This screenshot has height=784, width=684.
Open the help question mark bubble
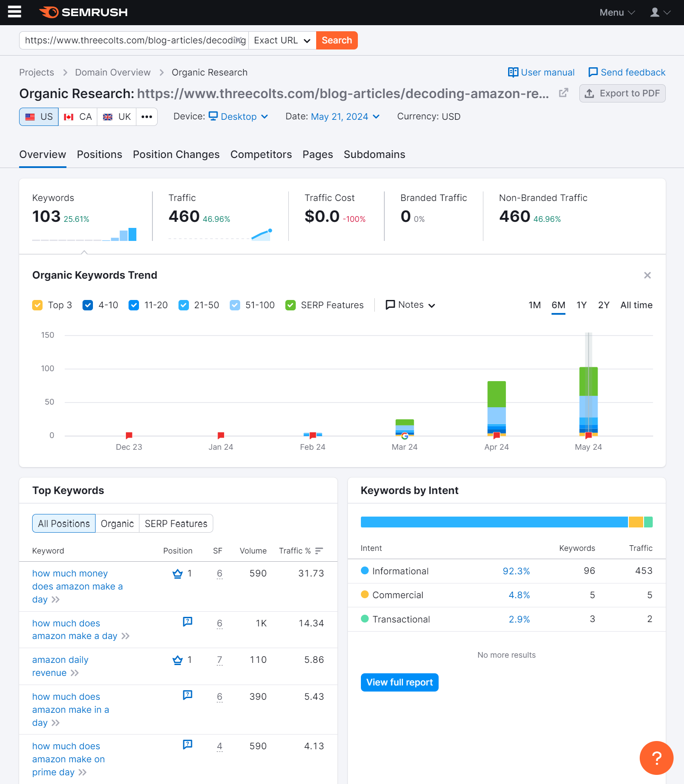tap(656, 758)
